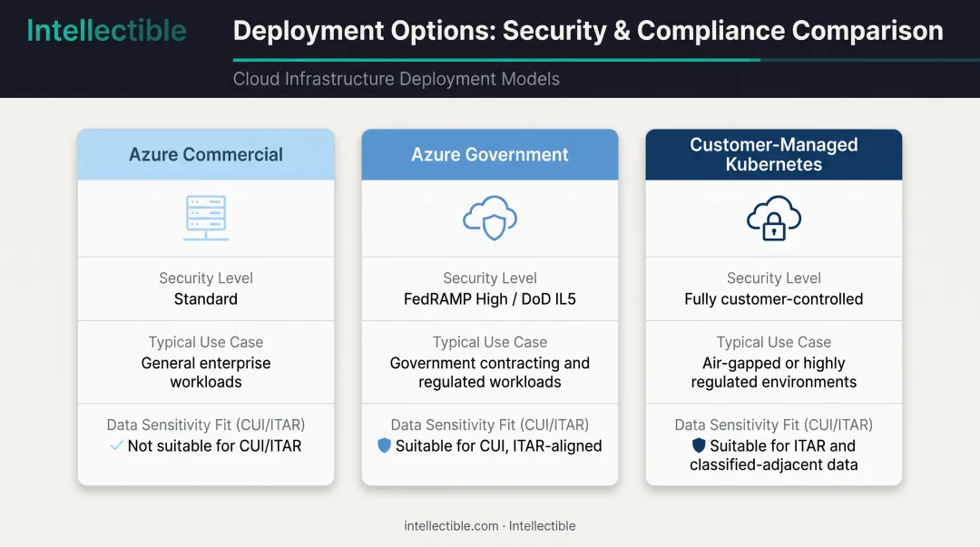Click the checkmark beside Not suitable for CUI/ITAR

[x=116, y=445]
